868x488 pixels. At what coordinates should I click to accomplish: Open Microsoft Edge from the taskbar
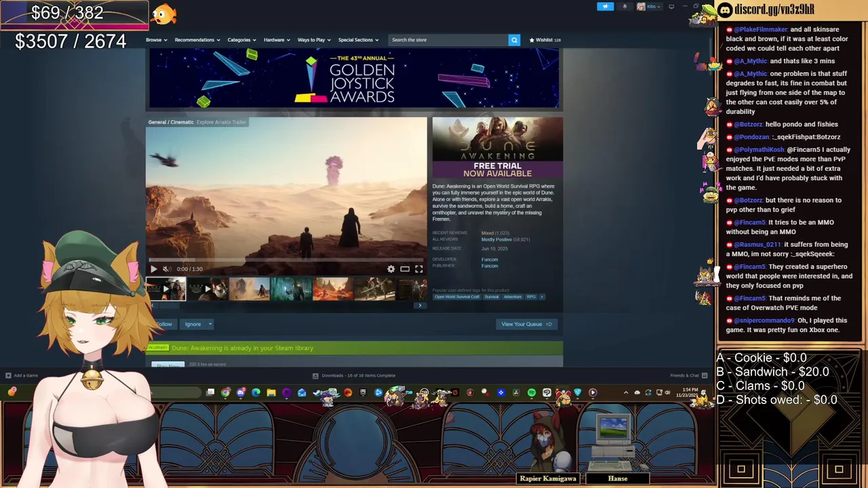[x=256, y=392]
